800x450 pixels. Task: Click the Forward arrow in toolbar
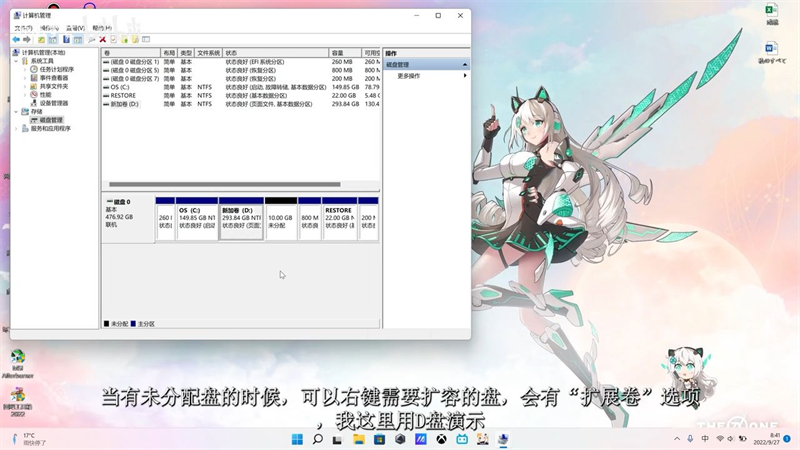coord(27,39)
